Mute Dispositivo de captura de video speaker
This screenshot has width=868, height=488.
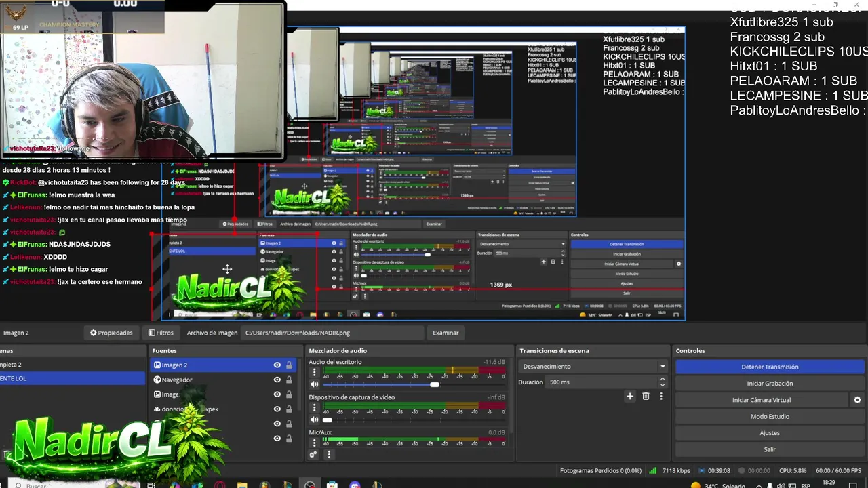(x=314, y=420)
